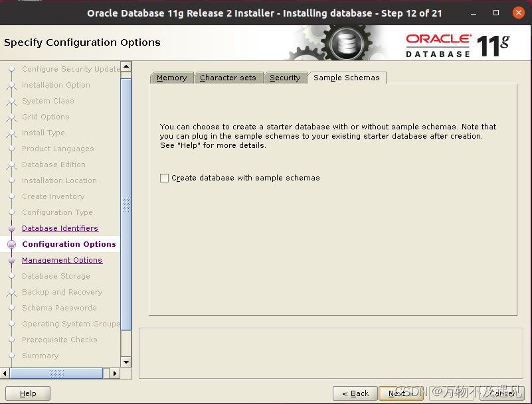Image resolution: width=532 pixels, height=404 pixels.
Task: Select the Security tab
Action: [285, 78]
